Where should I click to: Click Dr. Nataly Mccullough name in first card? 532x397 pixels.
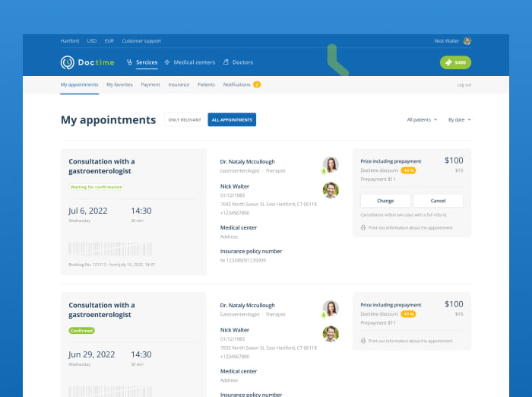pyautogui.click(x=247, y=162)
